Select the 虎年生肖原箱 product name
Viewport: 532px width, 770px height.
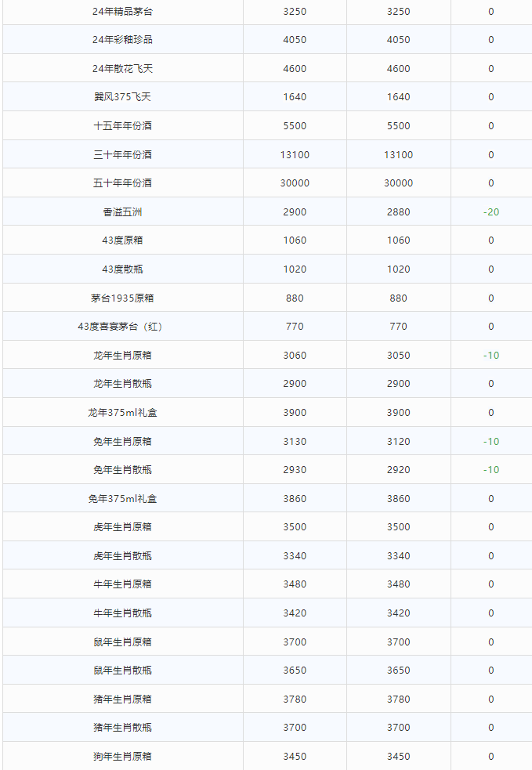click(x=122, y=527)
